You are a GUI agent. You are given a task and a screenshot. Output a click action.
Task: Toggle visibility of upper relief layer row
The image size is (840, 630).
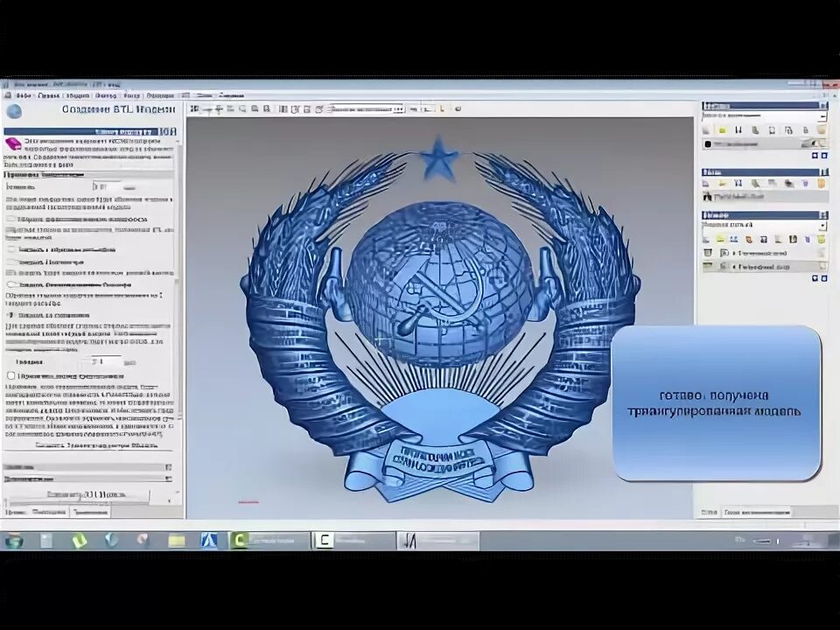707,253
